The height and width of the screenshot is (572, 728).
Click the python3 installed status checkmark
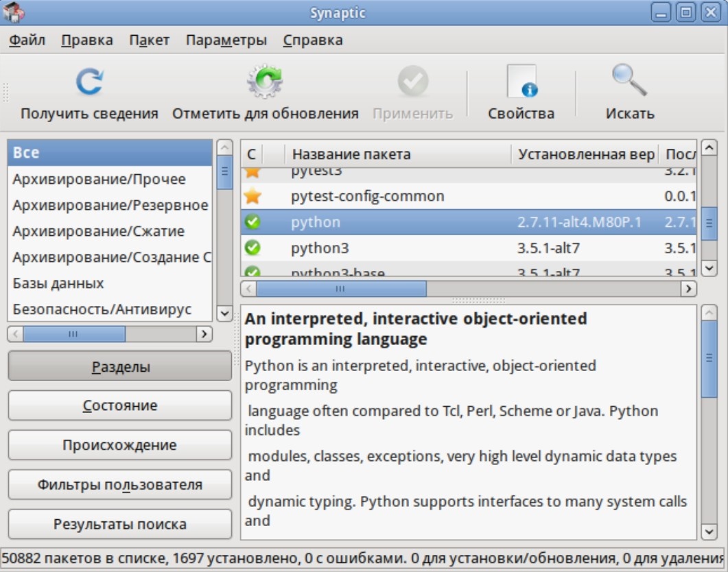point(253,248)
